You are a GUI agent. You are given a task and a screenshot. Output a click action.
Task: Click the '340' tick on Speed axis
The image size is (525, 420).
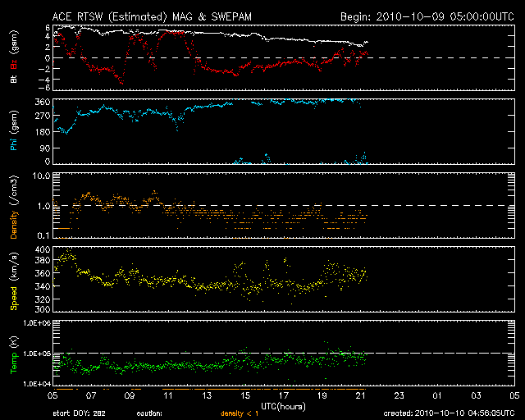tap(43, 286)
